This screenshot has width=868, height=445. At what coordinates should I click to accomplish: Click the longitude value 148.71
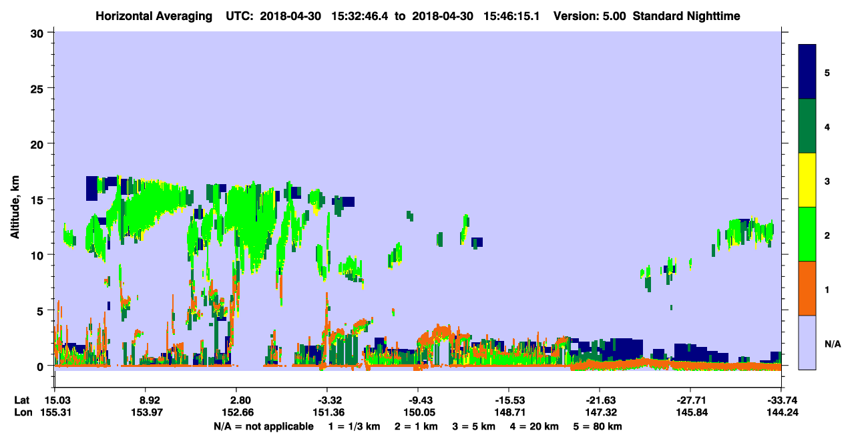click(509, 413)
